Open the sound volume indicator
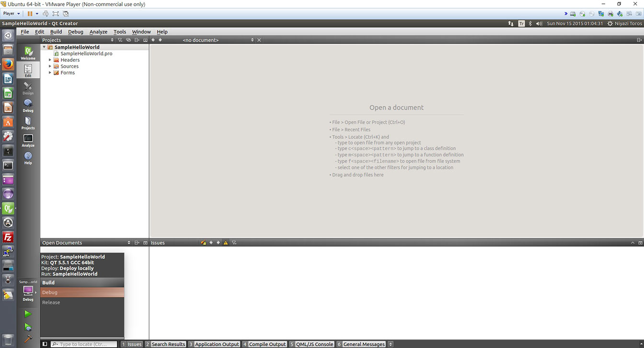The image size is (644, 348). (x=539, y=23)
